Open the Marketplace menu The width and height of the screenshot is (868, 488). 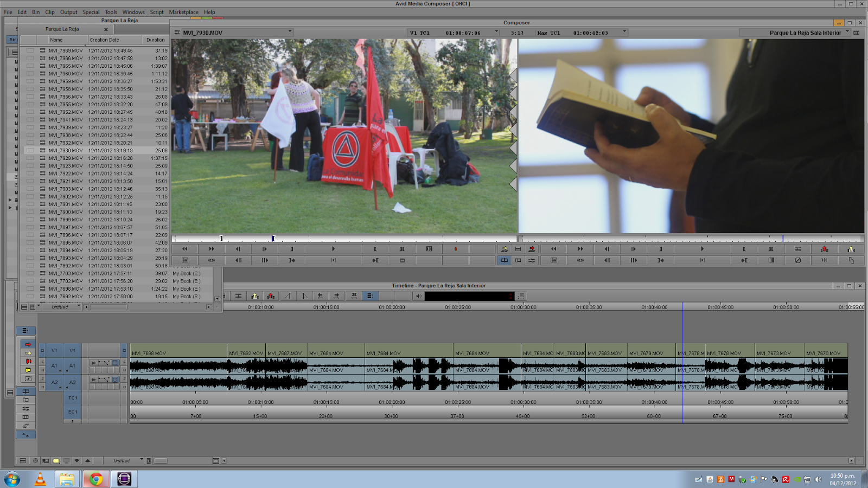click(183, 12)
